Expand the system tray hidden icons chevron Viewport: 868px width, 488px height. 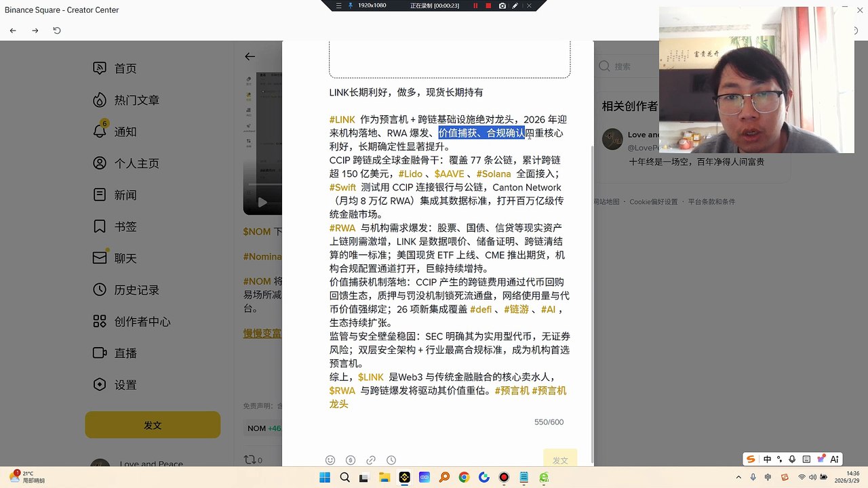740,478
